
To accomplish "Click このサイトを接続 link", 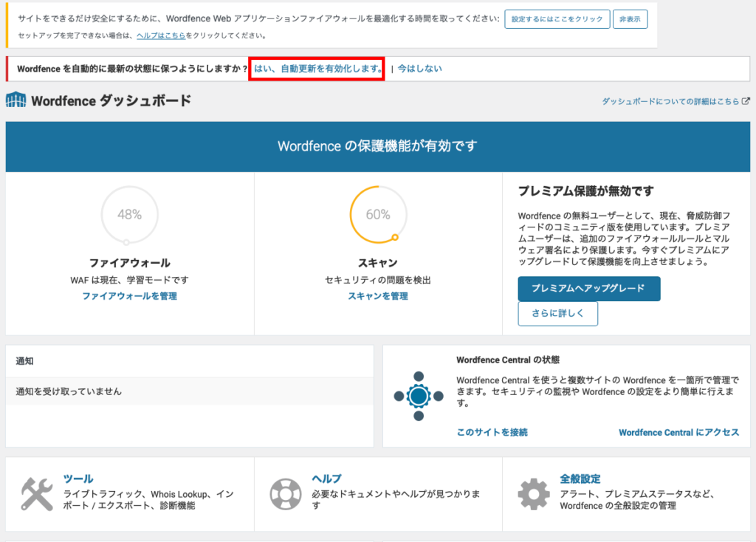I will (x=492, y=433).
